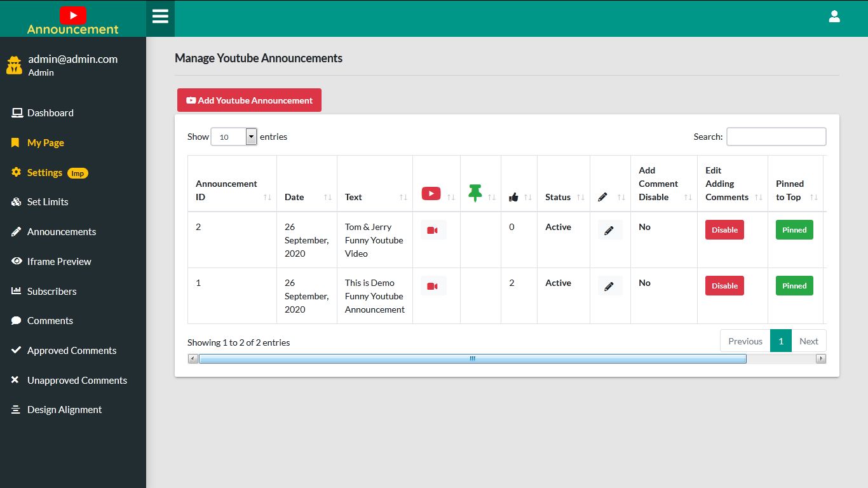Click the Add Youtube Announcement button

249,100
